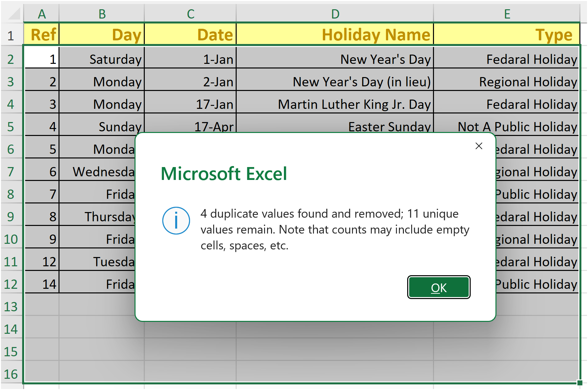Select column A header
Viewport: 588px width, 390px height.
42,14
